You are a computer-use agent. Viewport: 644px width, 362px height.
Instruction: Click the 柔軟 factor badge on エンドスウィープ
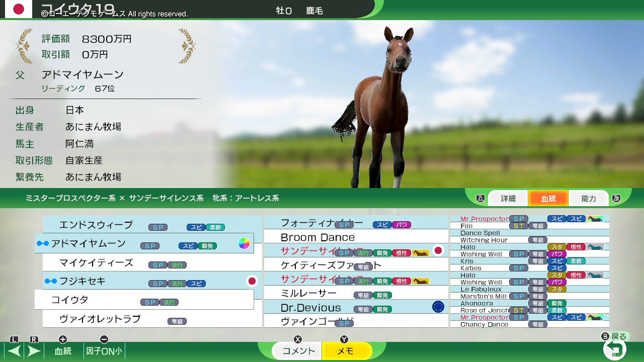coord(215,227)
